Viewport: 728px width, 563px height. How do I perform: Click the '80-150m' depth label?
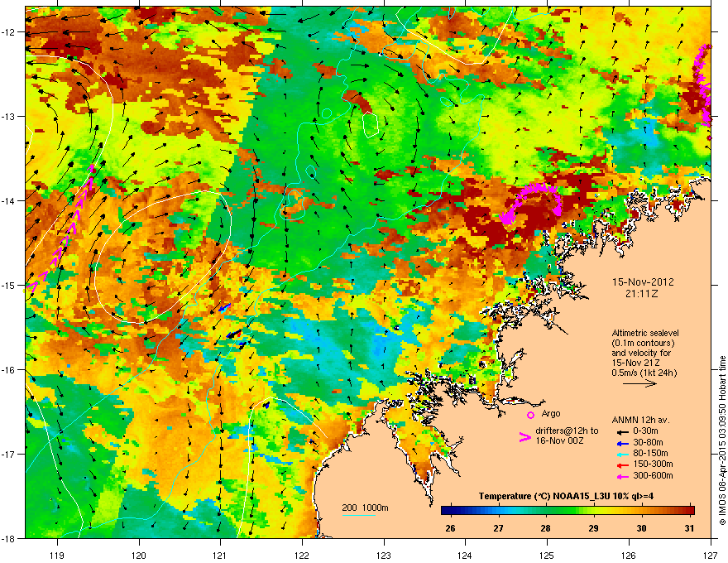[x=650, y=453]
